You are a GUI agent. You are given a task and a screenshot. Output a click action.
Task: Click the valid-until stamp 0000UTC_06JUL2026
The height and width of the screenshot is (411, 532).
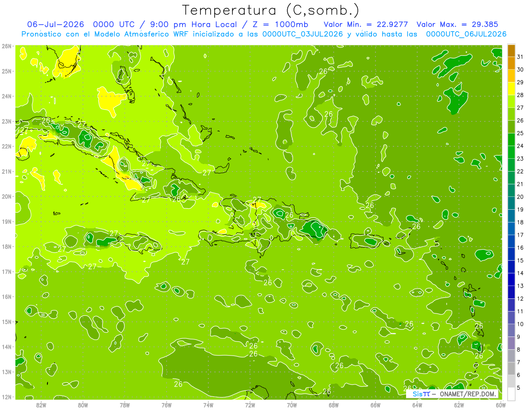[466, 34]
